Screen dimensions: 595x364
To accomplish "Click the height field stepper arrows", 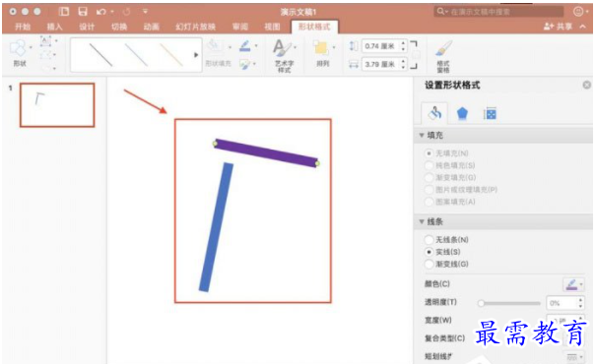I will (403, 46).
